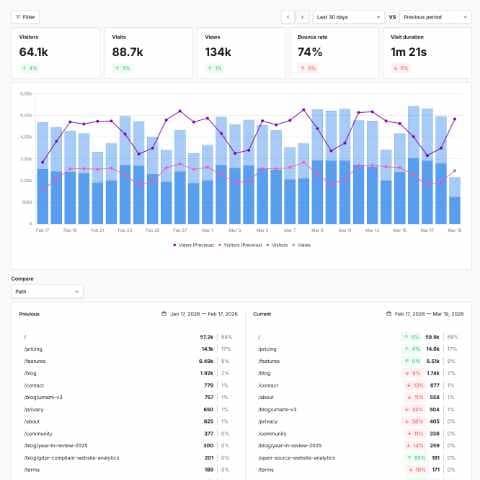Open /pricing path in Previous list
This screenshot has width=480, height=480.
(x=33, y=349)
